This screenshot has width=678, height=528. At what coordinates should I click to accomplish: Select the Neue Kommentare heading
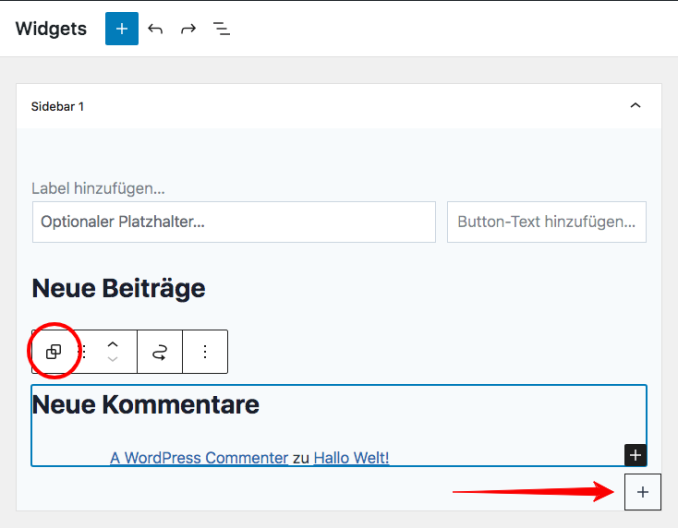[x=146, y=405]
